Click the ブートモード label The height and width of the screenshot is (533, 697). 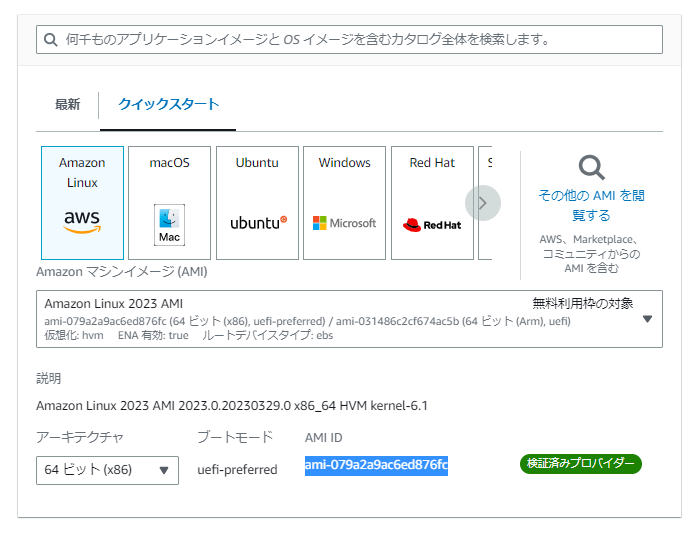(x=235, y=437)
